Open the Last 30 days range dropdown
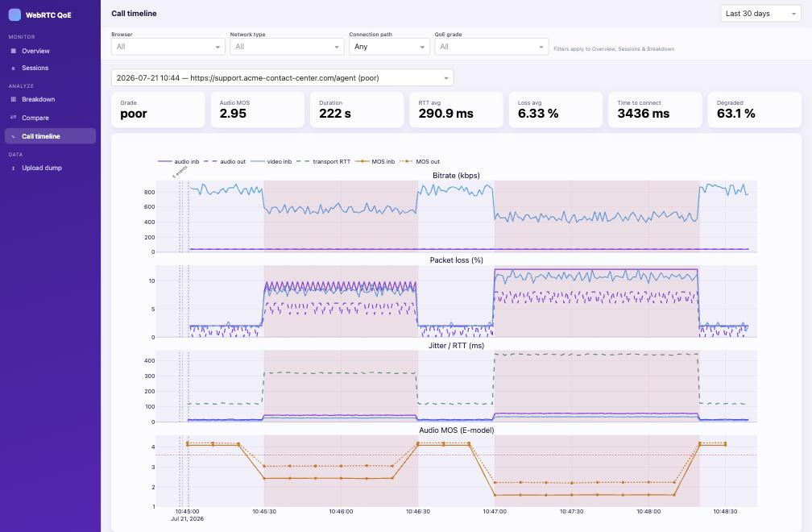The width and height of the screenshot is (812, 532). pyautogui.click(x=760, y=14)
